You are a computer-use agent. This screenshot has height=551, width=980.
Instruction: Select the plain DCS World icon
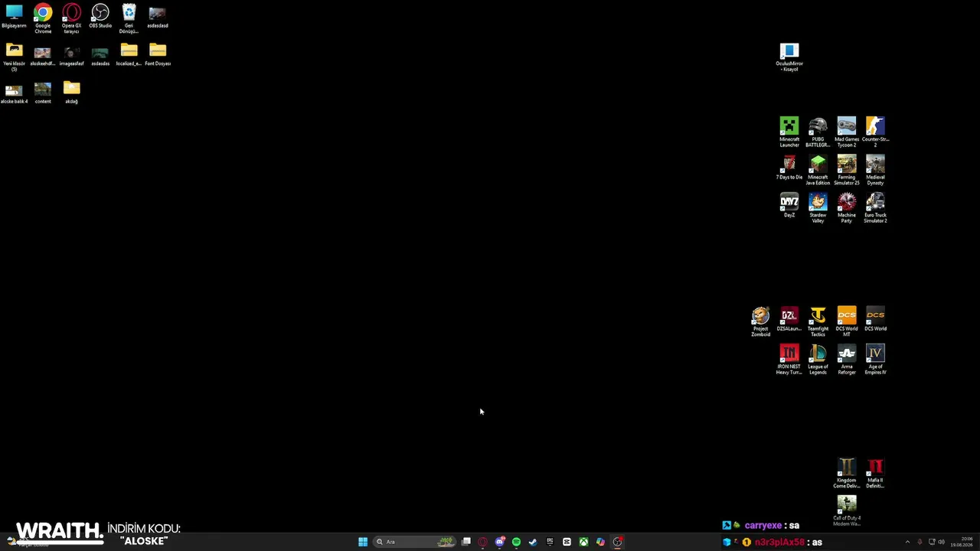(x=875, y=319)
